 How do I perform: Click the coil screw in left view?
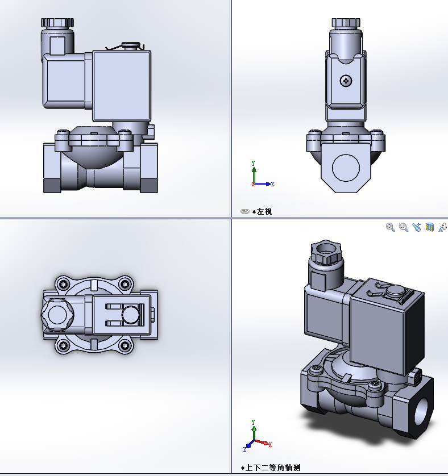click(x=346, y=81)
